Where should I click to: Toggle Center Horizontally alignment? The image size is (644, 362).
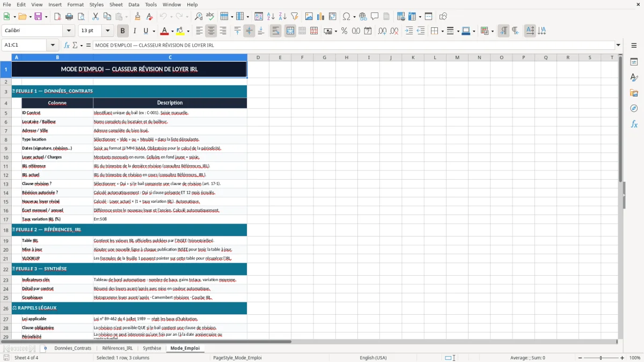(211, 31)
